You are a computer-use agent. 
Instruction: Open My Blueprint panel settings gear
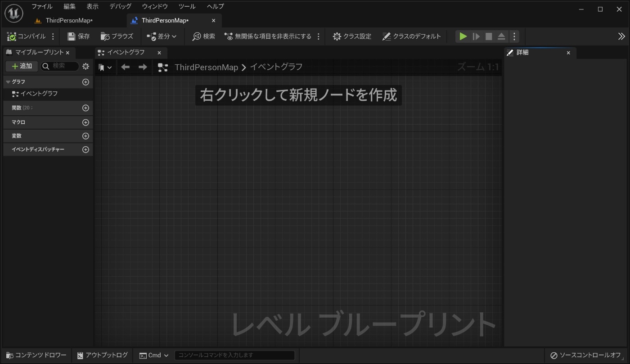point(85,66)
